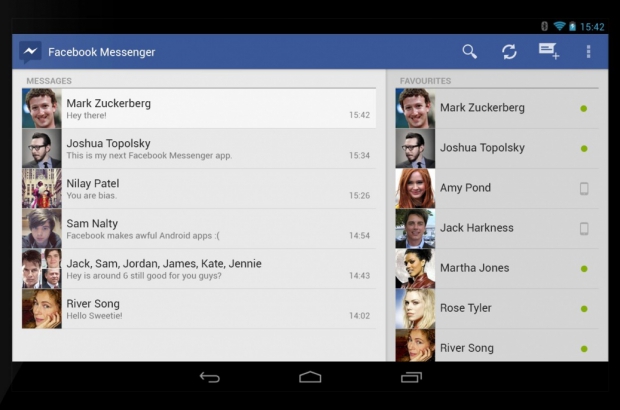Viewport: 620px width, 410px height.
Task: Start a new message with compose icon
Action: tap(549, 51)
